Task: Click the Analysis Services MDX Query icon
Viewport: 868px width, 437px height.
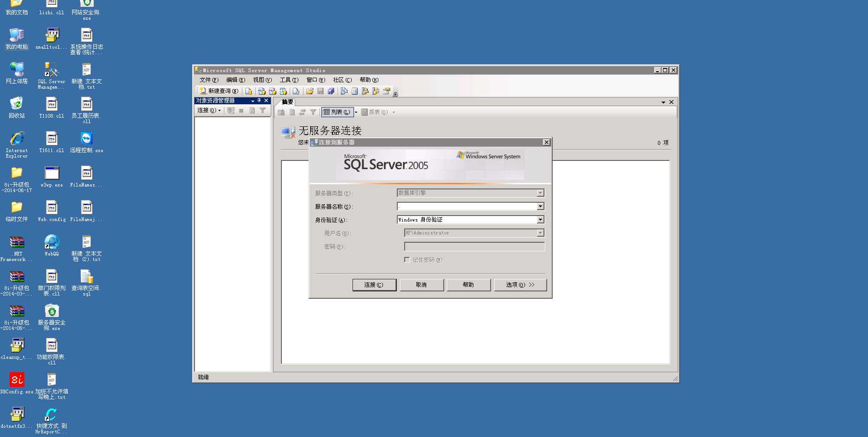Action: pyautogui.click(x=262, y=91)
